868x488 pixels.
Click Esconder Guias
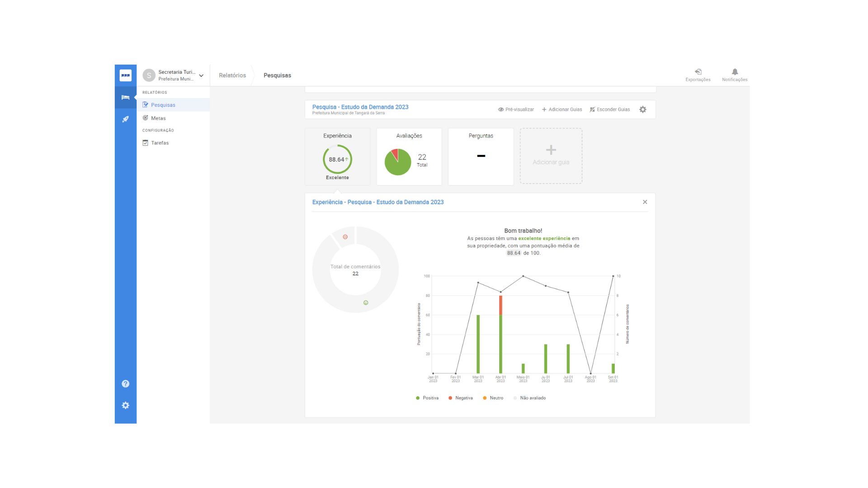coord(610,109)
